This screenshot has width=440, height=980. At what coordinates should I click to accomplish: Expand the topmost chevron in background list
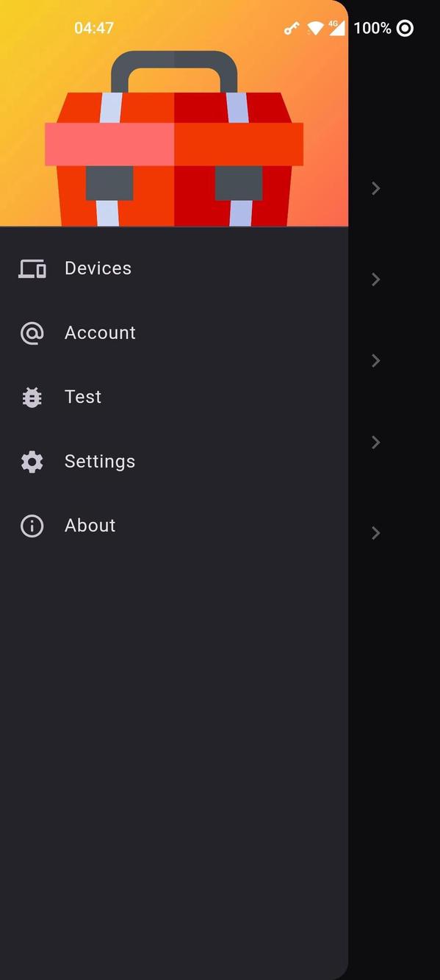point(375,188)
